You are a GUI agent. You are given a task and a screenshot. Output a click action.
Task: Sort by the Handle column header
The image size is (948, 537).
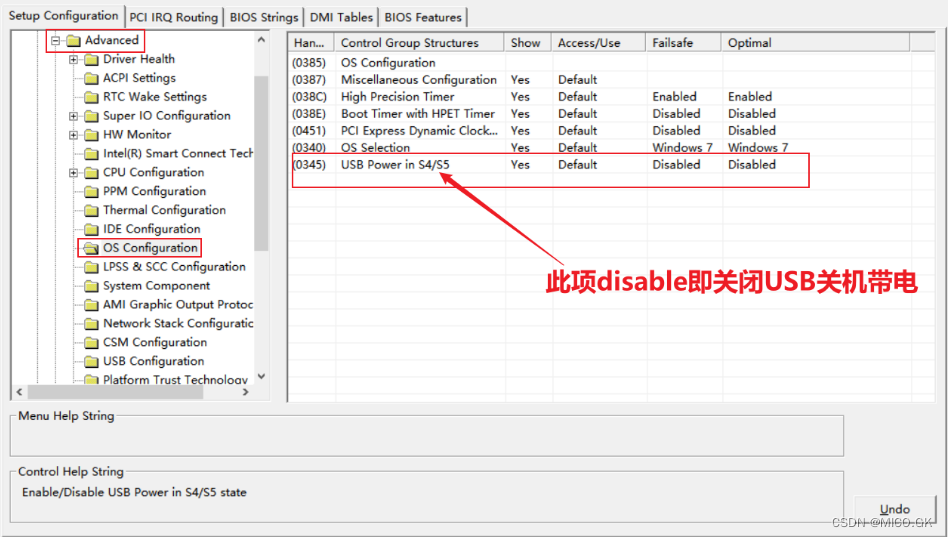click(311, 43)
